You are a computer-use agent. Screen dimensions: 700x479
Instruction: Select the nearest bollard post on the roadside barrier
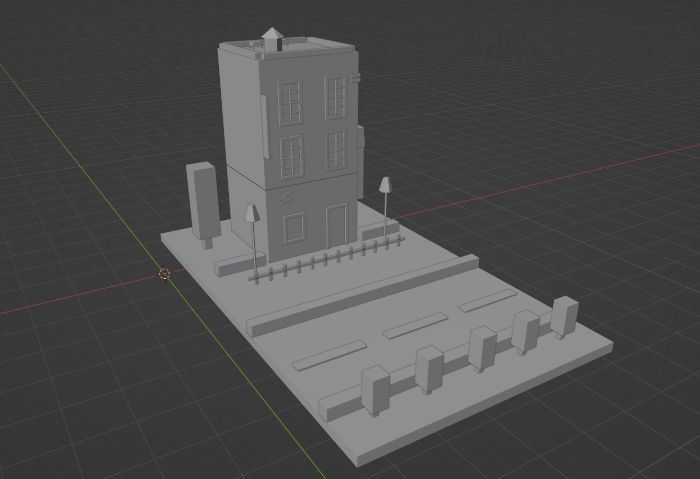point(375,390)
